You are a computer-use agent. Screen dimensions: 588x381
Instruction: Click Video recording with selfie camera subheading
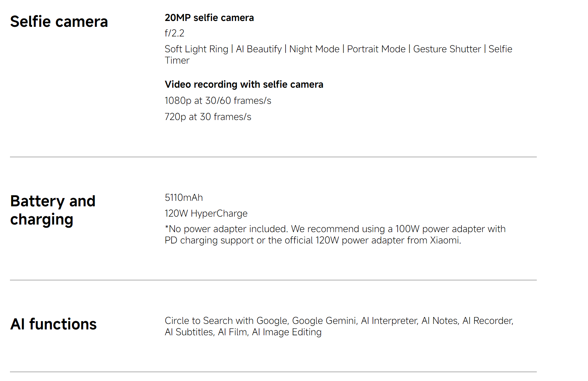pyautogui.click(x=244, y=85)
